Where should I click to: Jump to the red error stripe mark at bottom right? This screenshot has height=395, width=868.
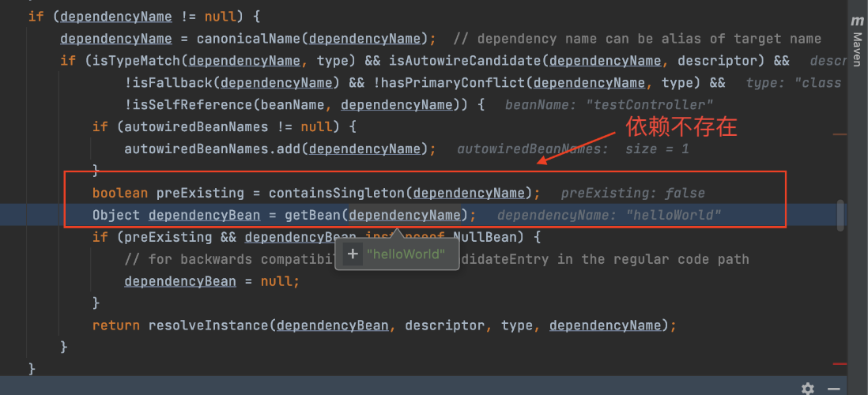click(x=840, y=363)
